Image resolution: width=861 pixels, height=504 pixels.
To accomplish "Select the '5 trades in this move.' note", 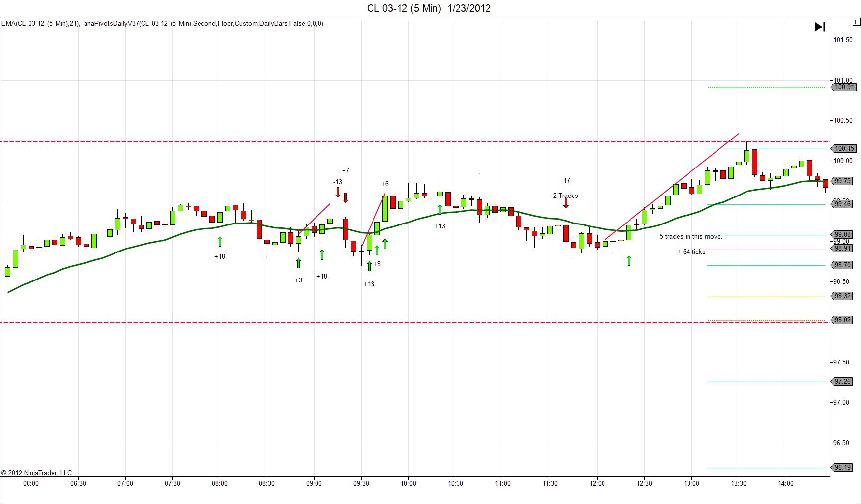I will point(691,237).
